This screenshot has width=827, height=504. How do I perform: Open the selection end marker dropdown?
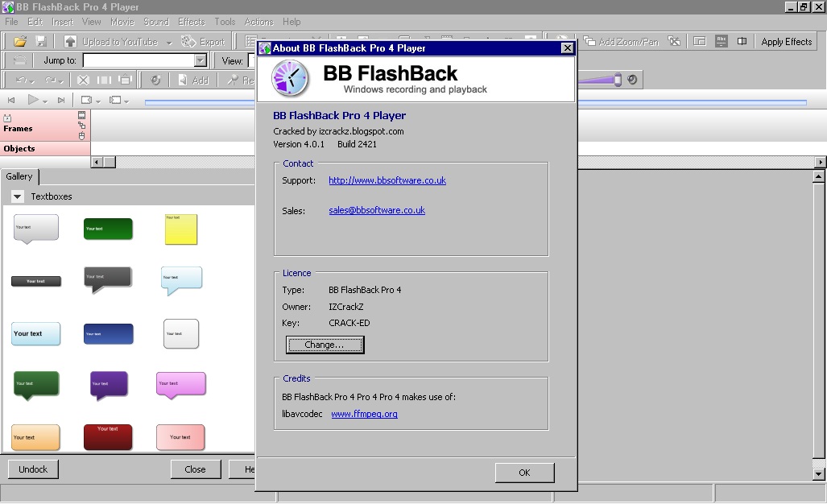126,101
